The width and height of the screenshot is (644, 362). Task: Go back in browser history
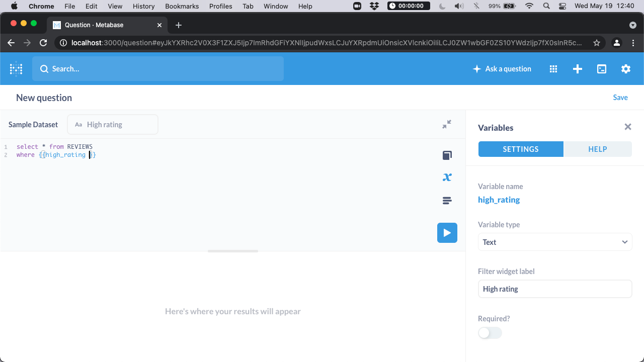[11, 43]
